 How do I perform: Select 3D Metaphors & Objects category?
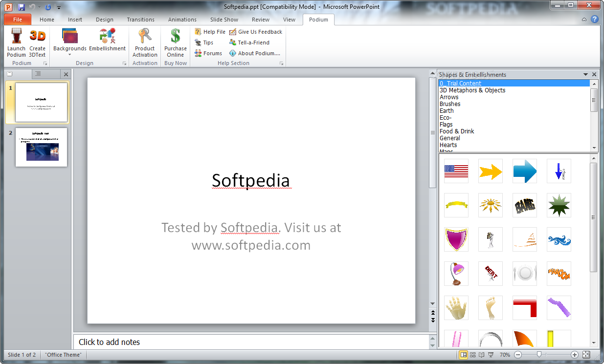pos(515,90)
